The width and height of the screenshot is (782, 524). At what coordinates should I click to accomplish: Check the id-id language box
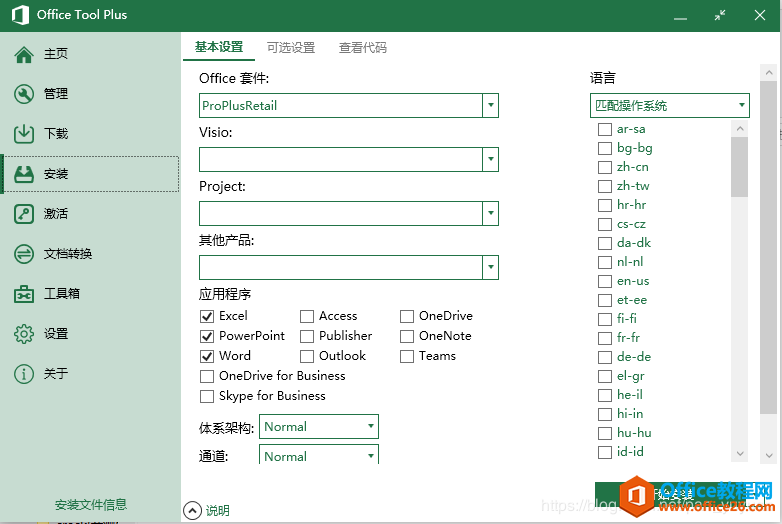pyautogui.click(x=605, y=452)
